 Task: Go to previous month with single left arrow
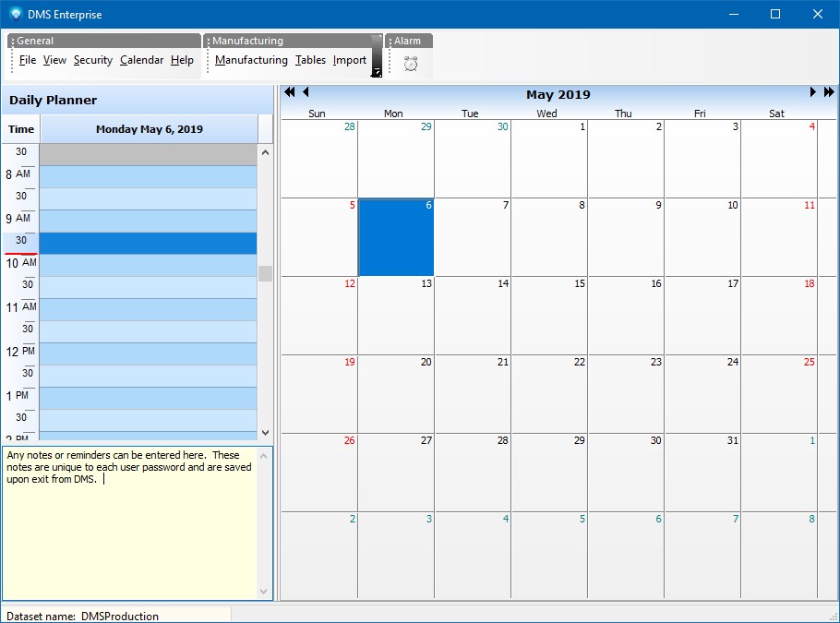pos(306,92)
